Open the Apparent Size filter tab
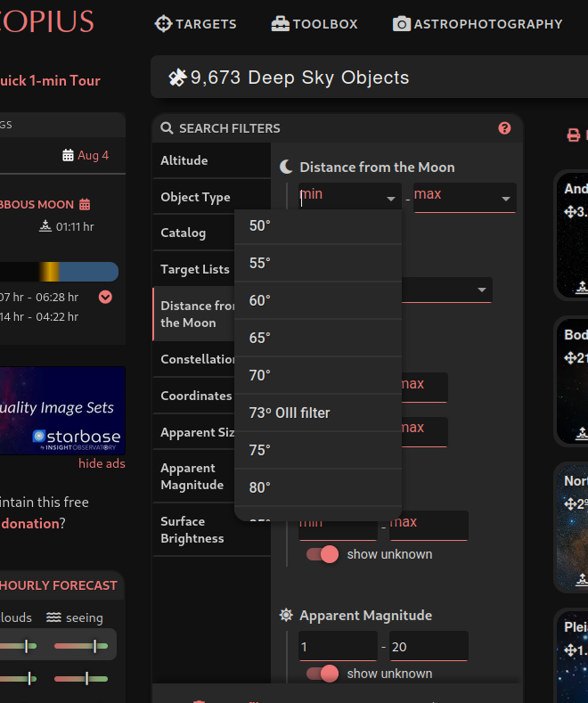588x703 pixels. [x=193, y=432]
